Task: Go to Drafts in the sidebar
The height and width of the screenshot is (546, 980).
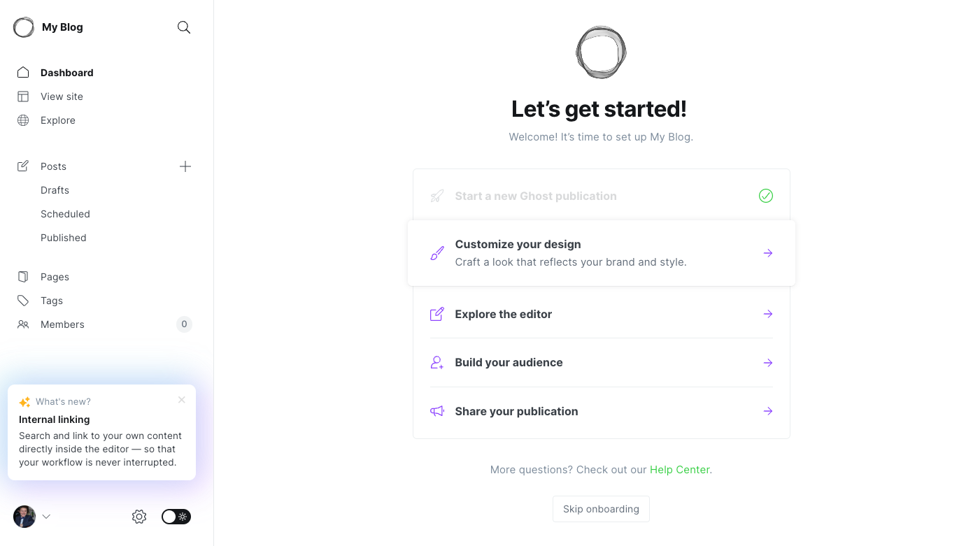Action: pos(55,190)
